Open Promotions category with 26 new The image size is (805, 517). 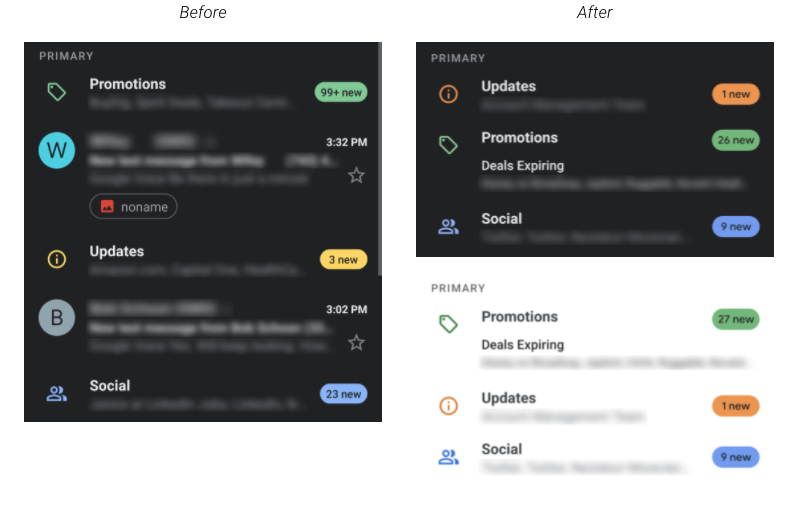[520, 138]
